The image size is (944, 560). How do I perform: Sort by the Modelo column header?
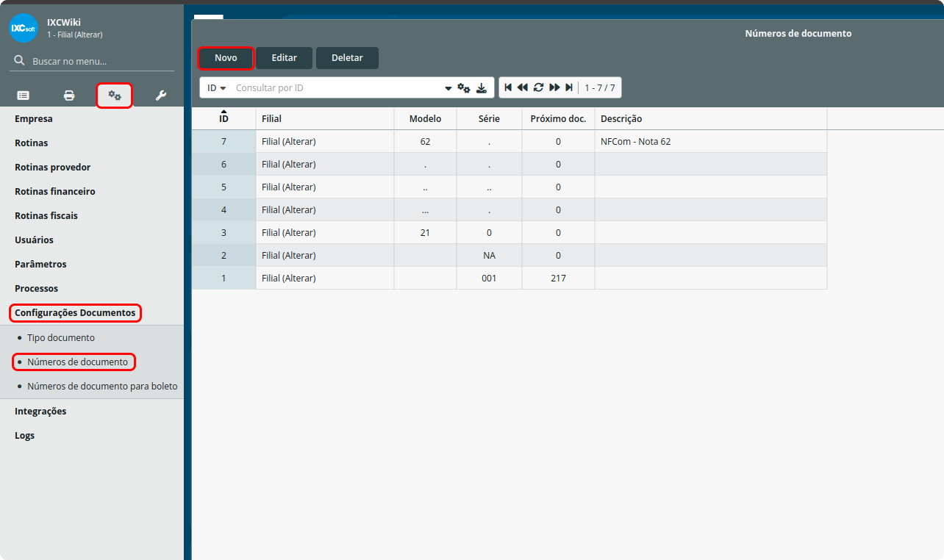tap(425, 118)
